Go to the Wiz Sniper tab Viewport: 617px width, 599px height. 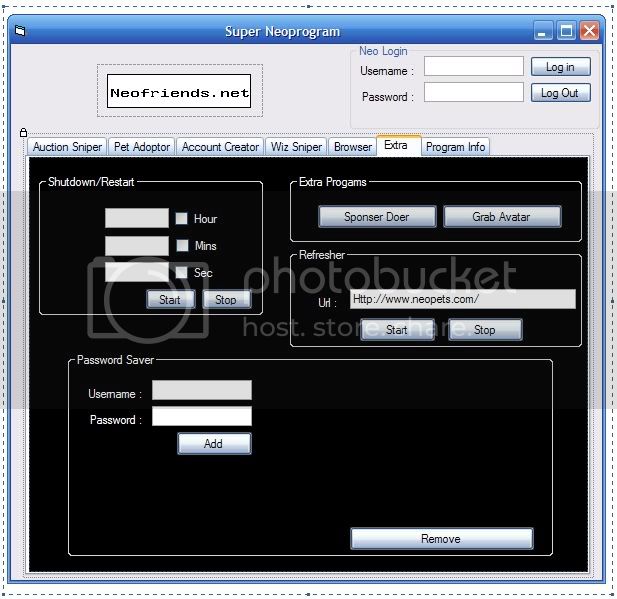(296, 147)
